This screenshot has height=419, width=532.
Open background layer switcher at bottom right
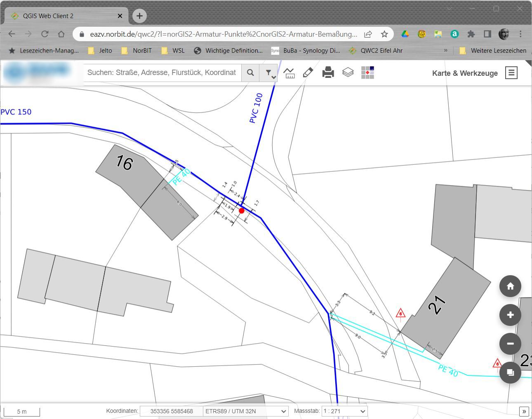(x=510, y=372)
